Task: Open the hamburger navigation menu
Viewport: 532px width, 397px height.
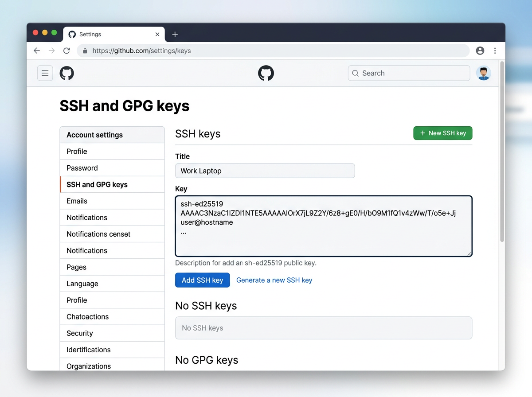Action: (x=45, y=73)
